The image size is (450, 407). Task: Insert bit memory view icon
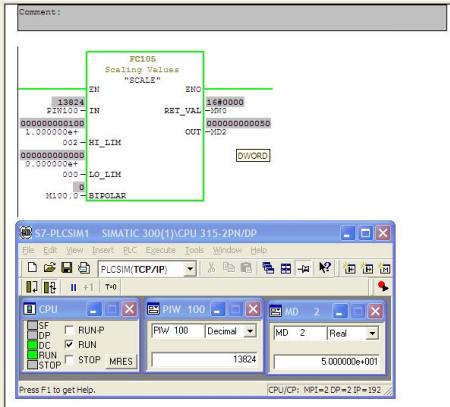point(384,268)
